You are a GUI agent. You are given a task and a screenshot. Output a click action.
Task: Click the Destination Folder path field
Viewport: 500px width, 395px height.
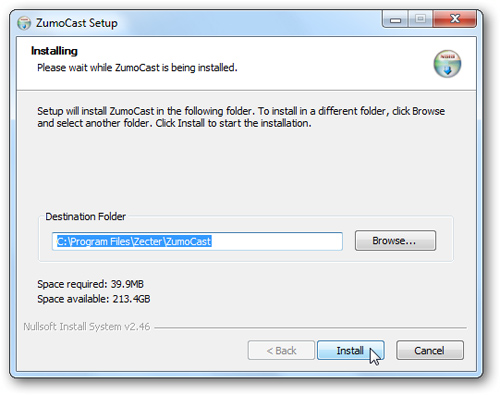pyautogui.click(x=197, y=241)
